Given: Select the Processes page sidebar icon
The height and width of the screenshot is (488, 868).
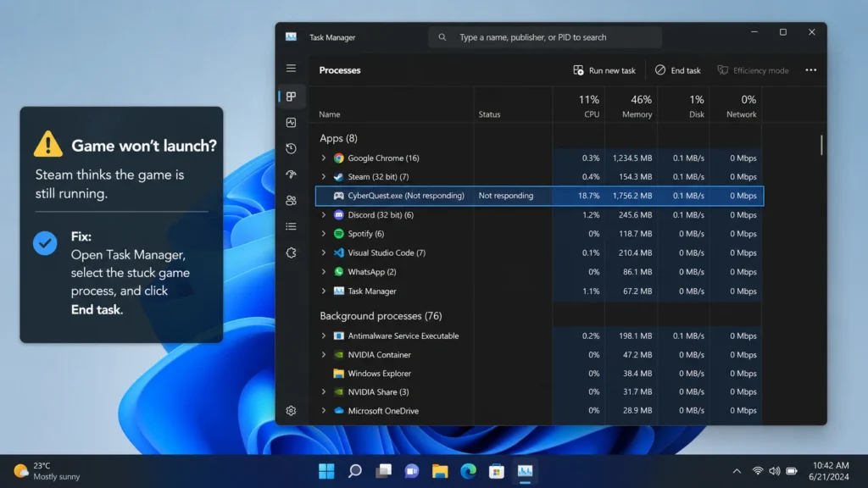Looking at the screenshot, I should click(x=291, y=97).
